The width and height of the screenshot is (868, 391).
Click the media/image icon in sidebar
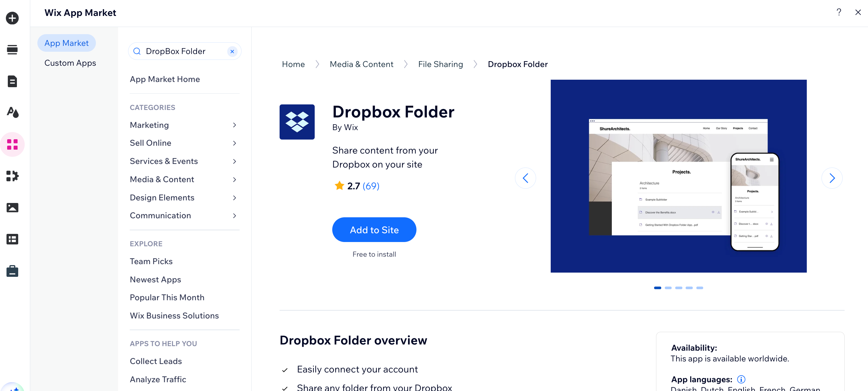click(13, 207)
